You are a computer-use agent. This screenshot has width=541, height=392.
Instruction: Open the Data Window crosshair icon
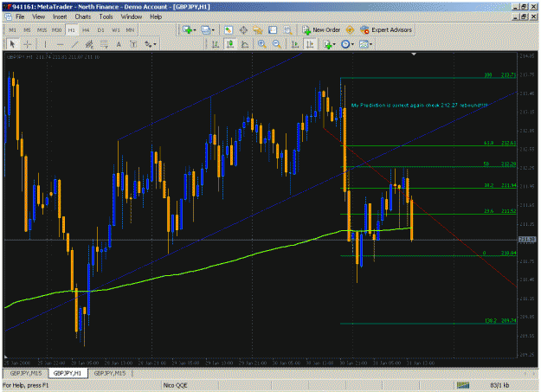pyautogui.click(x=243, y=30)
